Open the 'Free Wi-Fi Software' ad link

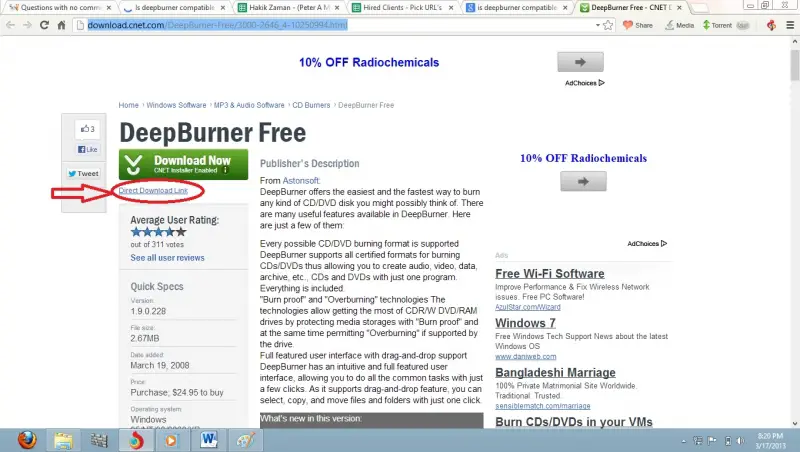pos(549,273)
